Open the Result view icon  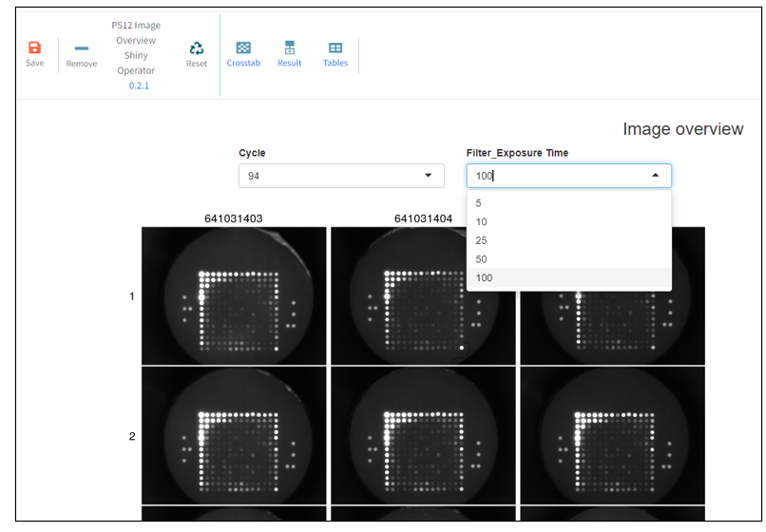click(x=290, y=47)
